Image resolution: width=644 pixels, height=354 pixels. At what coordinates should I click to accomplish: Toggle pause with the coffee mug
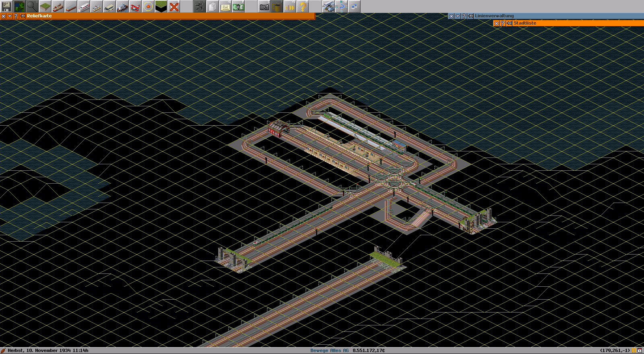tap(277, 6)
